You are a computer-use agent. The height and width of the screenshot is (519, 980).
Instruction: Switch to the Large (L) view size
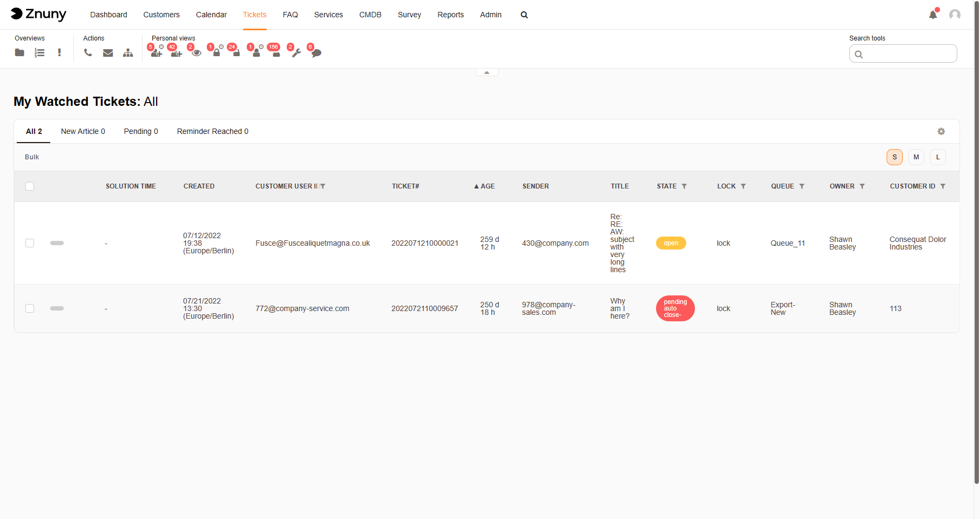[938, 157]
